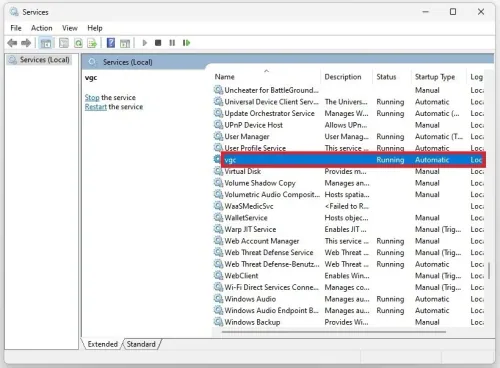Select the Web Account Manager service
500x368 pixels.
[x=349, y=241]
